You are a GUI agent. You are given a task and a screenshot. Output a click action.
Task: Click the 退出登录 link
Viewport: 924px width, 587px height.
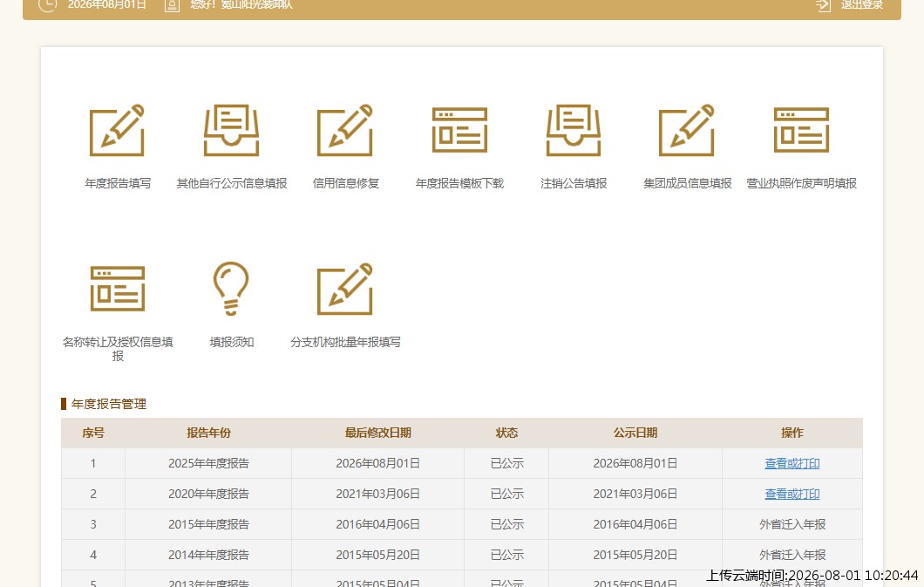tap(862, 4)
